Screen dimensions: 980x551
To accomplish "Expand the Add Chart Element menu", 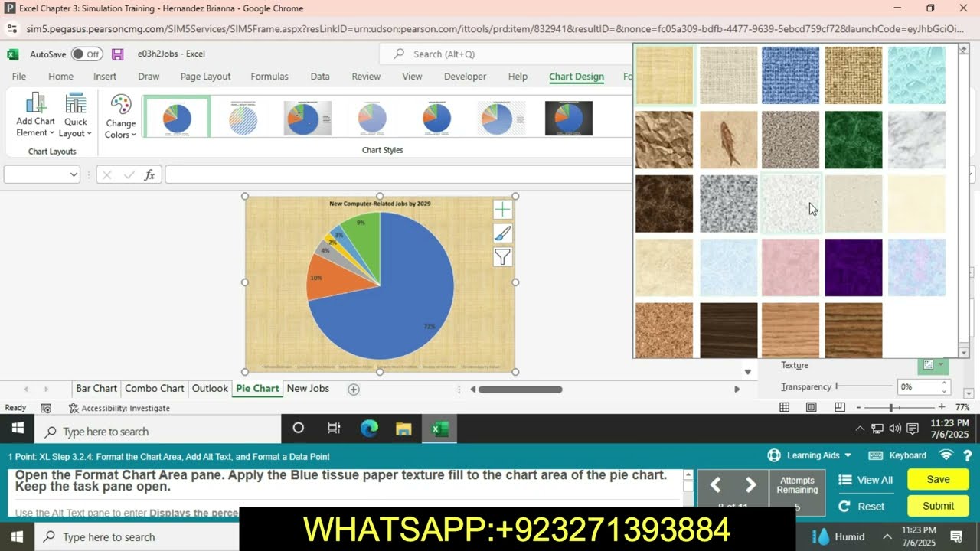I will point(35,115).
